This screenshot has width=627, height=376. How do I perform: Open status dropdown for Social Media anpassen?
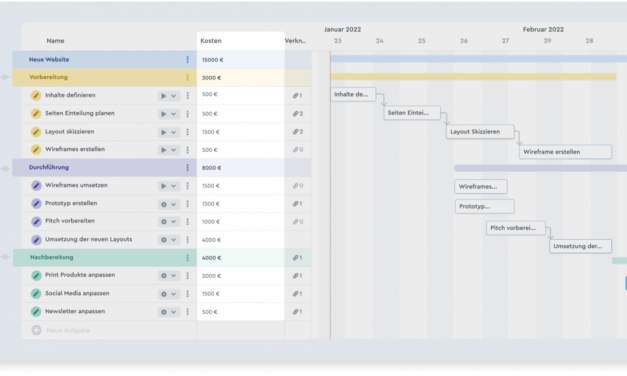click(168, 294)
